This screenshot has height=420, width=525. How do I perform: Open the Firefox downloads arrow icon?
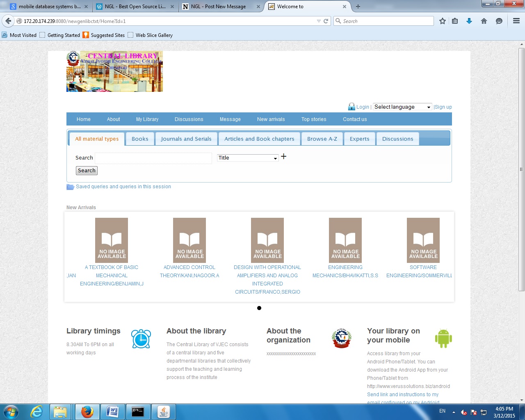pos(469,21)
